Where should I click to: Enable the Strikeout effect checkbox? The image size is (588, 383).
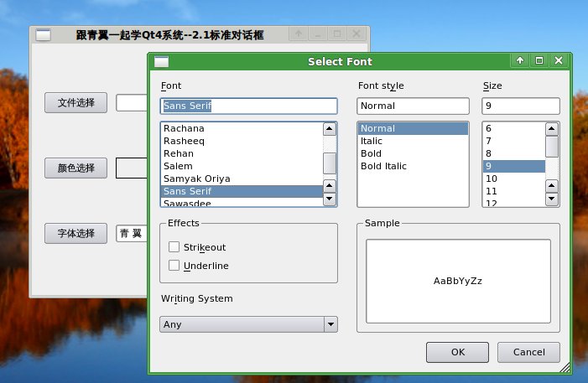pos(174,247)
